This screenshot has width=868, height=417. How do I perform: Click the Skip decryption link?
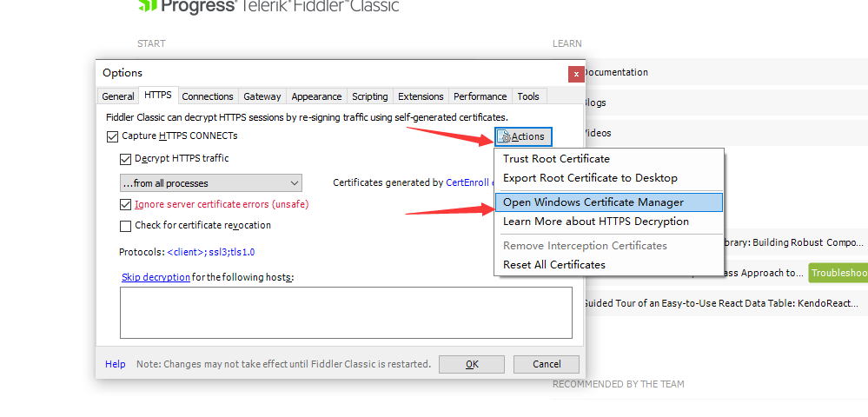click(156, 277)
